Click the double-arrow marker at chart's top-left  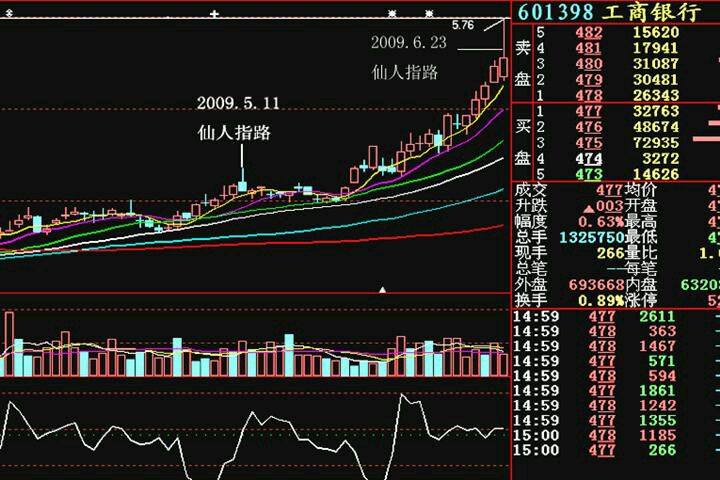[x=9, y=14]
